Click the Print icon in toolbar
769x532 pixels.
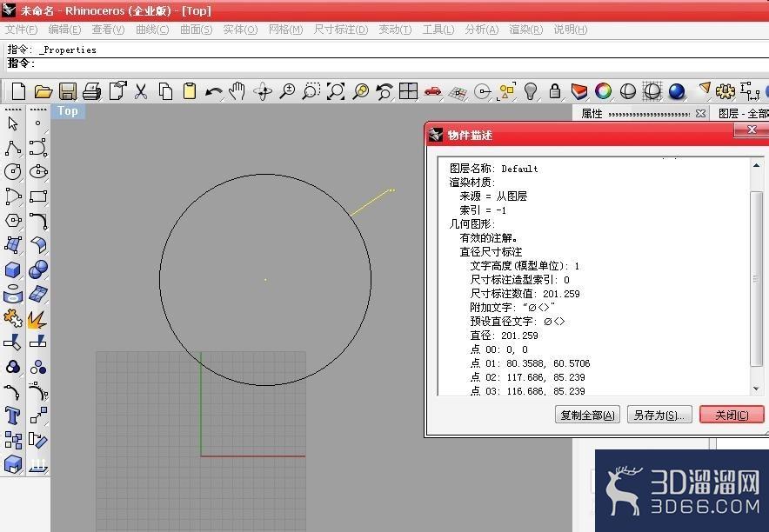click(91, 91)
